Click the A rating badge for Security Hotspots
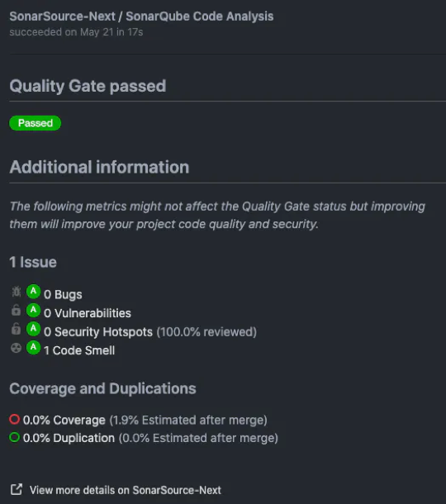 coord(33,329)
